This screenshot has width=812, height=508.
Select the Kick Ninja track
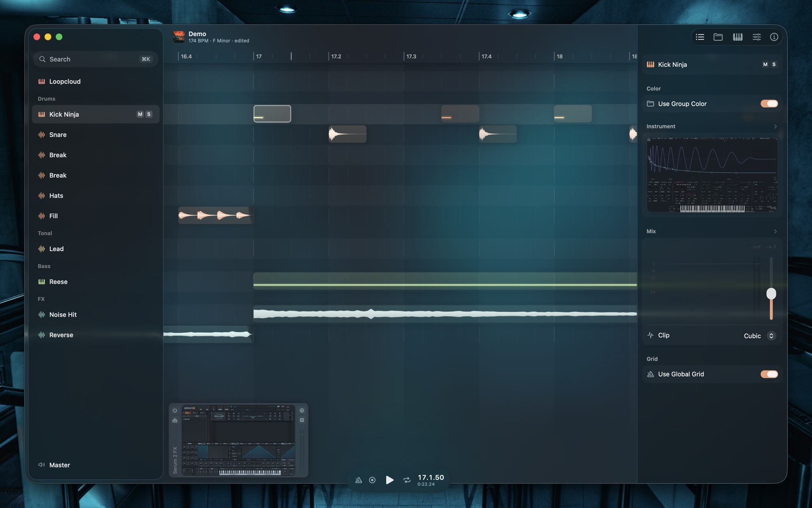tap(96, 114)
